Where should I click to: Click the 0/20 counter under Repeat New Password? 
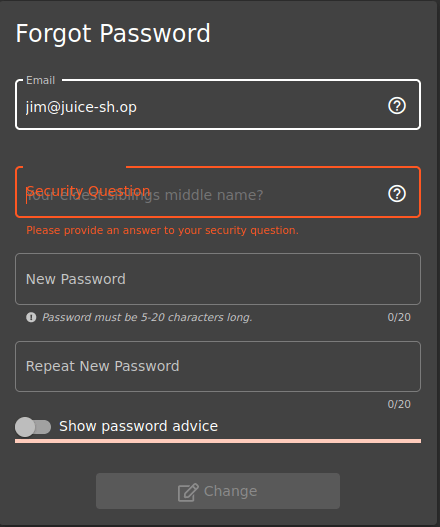point(399,404)
